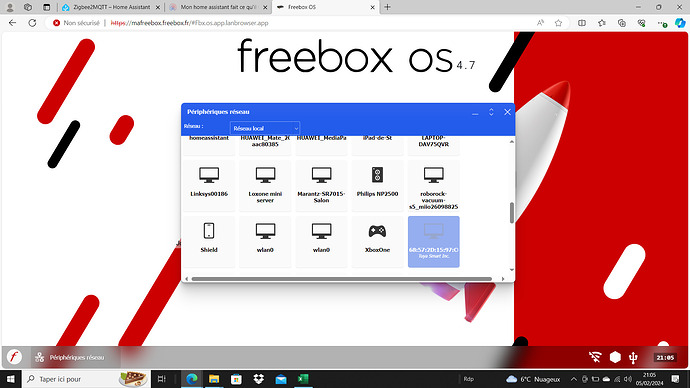Viewport: 690px width, 388px height.
Task: Open the Réseau local dropdown
Action: click(265, 128)
